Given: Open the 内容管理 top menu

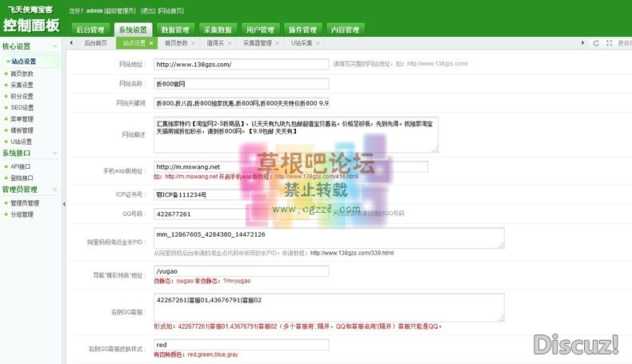Looking at the screenshot, I should point(345,30).
